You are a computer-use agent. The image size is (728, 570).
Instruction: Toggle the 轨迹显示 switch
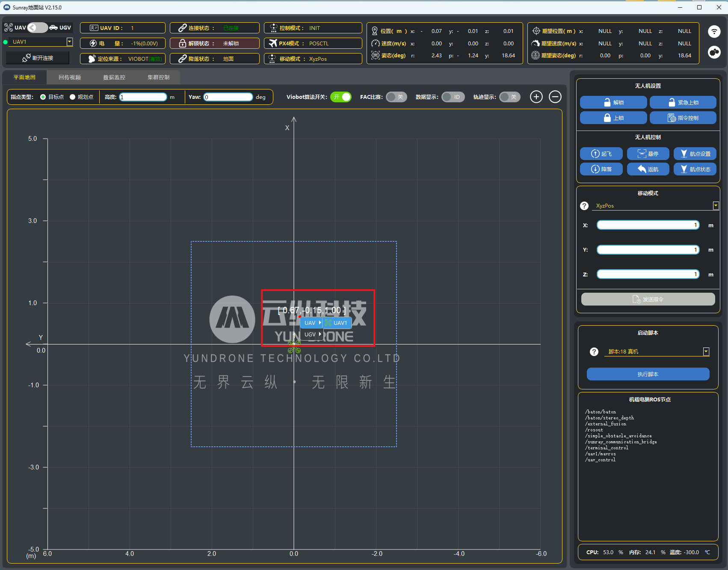click(510, 97)
